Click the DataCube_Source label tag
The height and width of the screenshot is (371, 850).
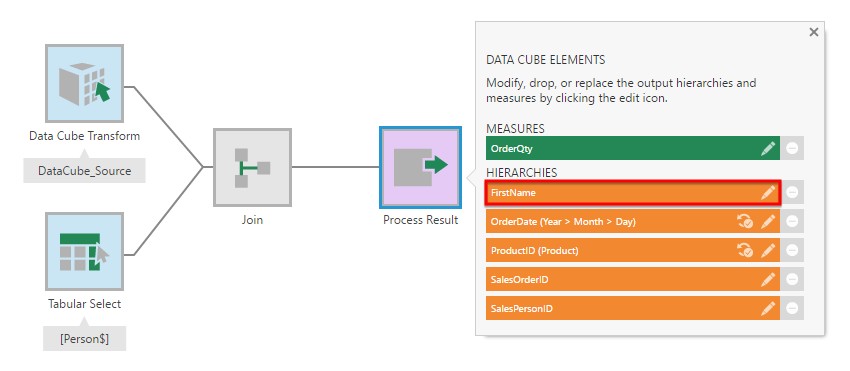tap(85, 170)
